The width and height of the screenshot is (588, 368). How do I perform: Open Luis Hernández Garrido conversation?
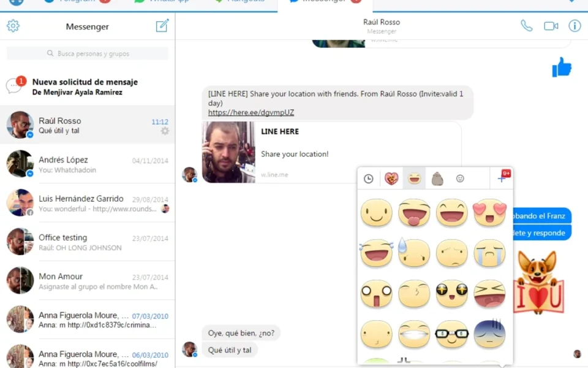(88, 203)
